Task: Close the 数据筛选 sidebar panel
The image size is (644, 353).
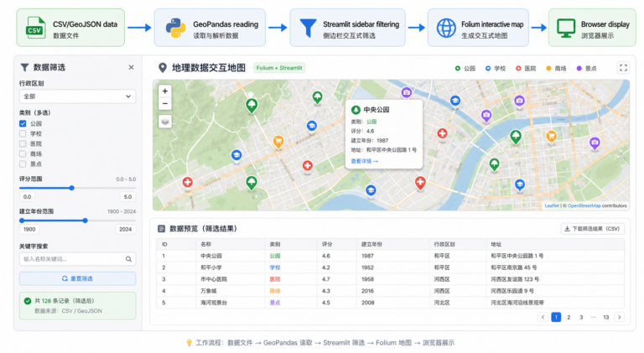Action: [x=131, y=67]
